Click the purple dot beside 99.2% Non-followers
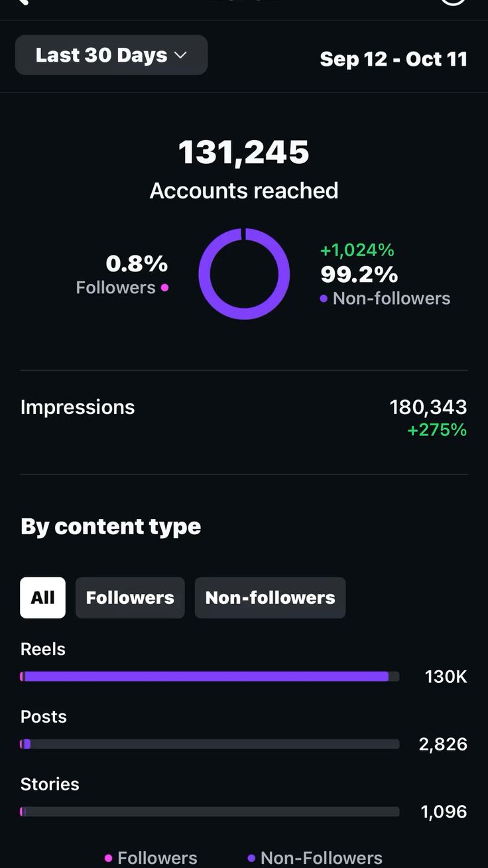Viewport: 488px width, 868px height. (324, 299)
